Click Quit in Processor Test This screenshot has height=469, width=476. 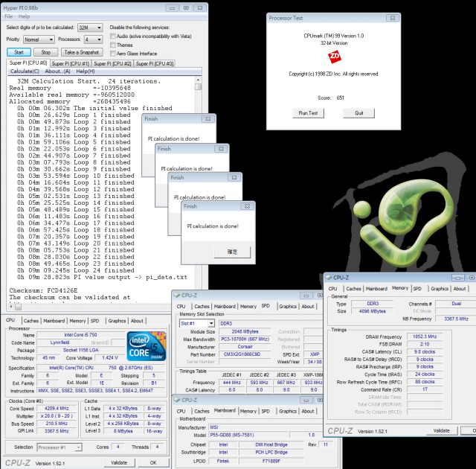(358, 113)
